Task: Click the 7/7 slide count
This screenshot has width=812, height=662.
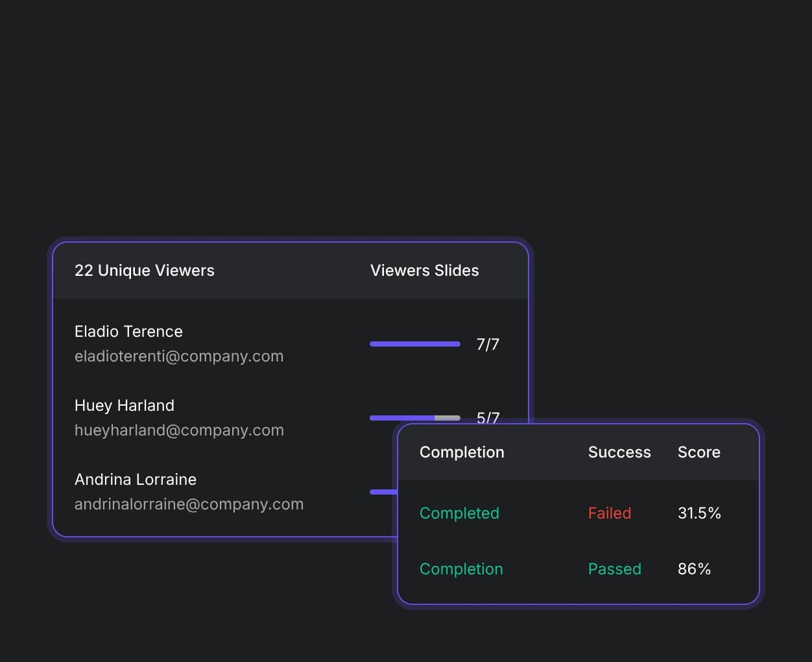Action: pos(488,344)
